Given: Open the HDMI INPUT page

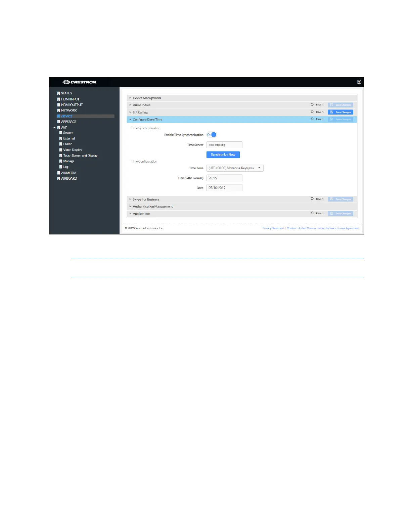Looking at the screenshot, I should [70, 99].
